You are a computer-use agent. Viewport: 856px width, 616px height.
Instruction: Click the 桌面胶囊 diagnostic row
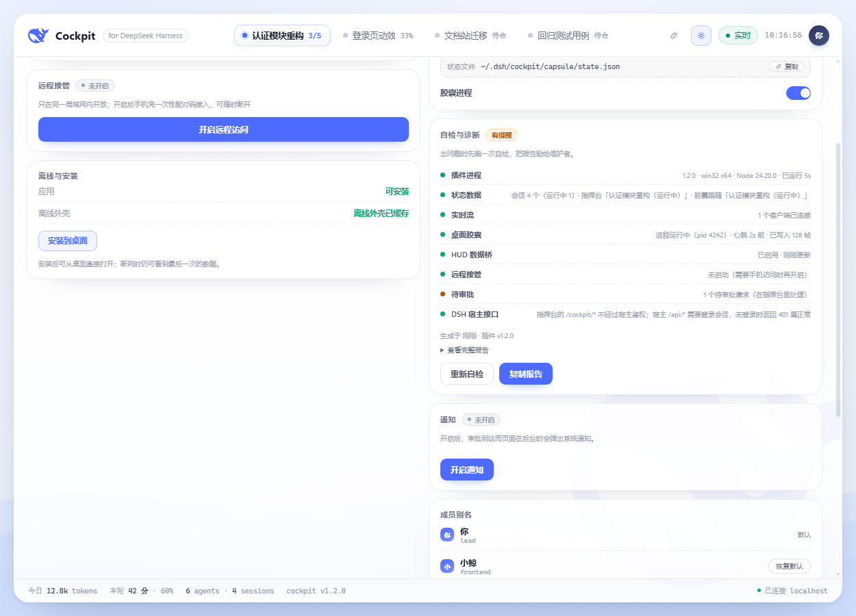[625, 235]
